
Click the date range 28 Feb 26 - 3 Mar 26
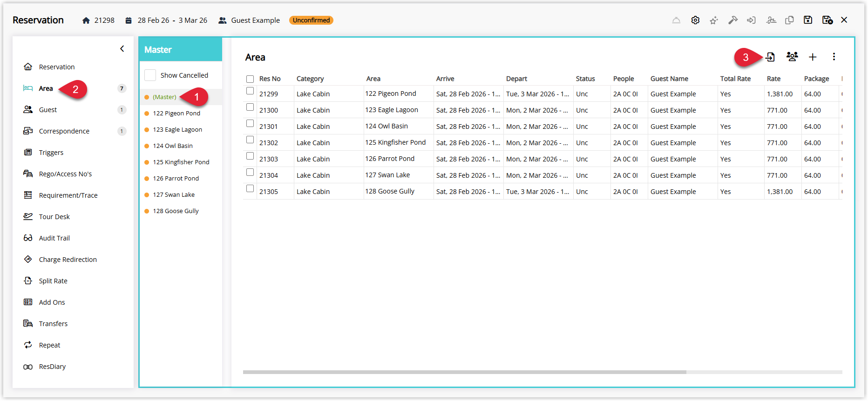point(172,20)
